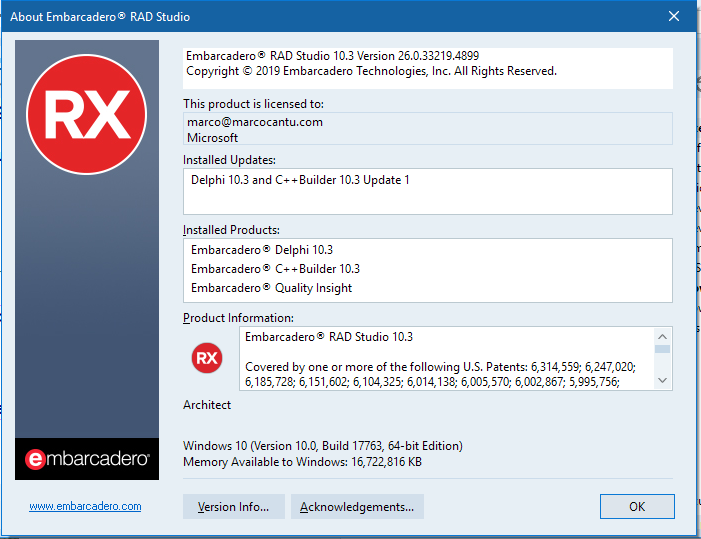Viewport: 701px width, 539px height.
Task: Select Embarcadero C++Builder 10.3 in Installed Products
Action: pos(275,269)
